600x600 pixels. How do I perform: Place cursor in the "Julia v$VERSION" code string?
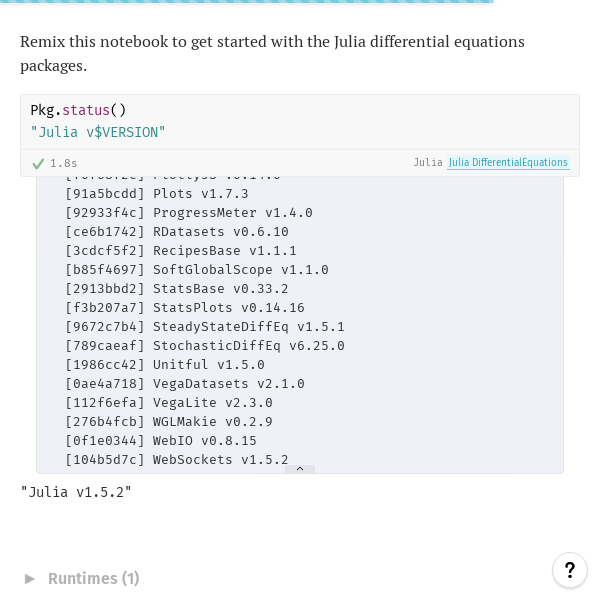pos(98,132)
